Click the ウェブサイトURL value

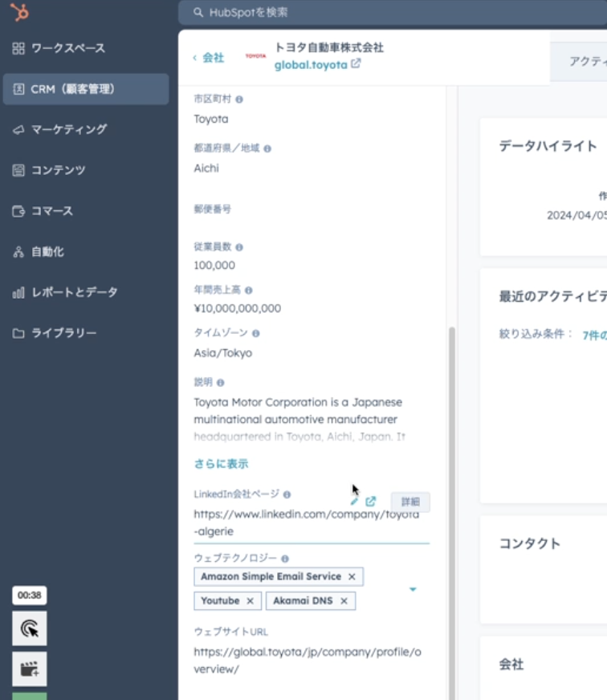click(308, 661)
